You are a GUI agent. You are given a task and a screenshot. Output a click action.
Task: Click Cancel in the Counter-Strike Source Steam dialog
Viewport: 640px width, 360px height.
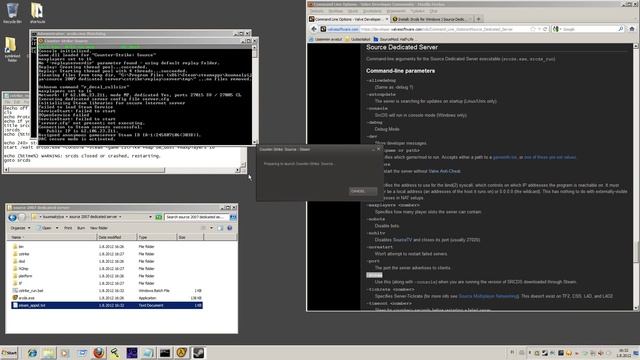pyautogui.click(x=362, y=191)
